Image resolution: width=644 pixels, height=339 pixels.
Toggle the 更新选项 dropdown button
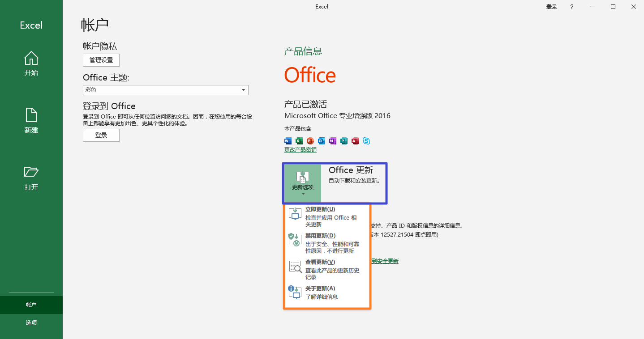pos(303,183)
